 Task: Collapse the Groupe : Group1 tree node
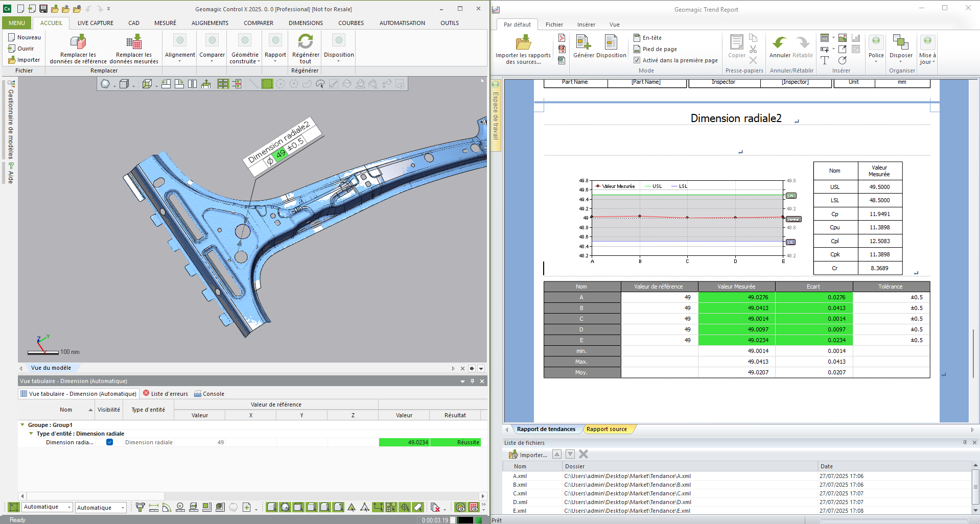[x=22, y=425]
